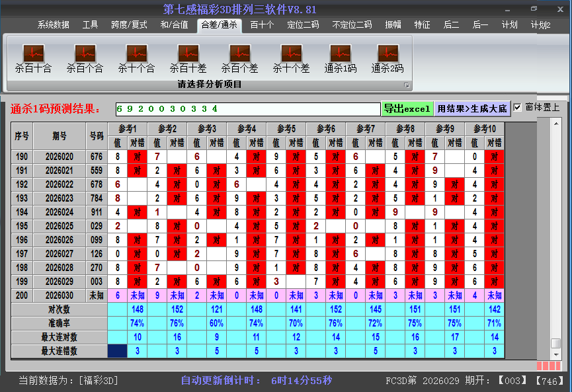572x392 pixels.
Task: Click the 通杀1码 prediction icon
Action: pyautogui.click(x=341, y=58)
